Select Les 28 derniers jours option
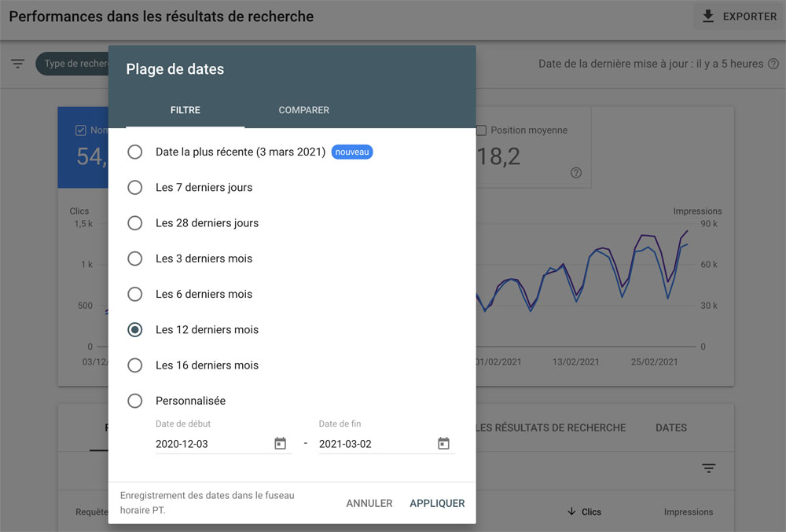This screenshot has height=532, width=786. coord(135,223)
